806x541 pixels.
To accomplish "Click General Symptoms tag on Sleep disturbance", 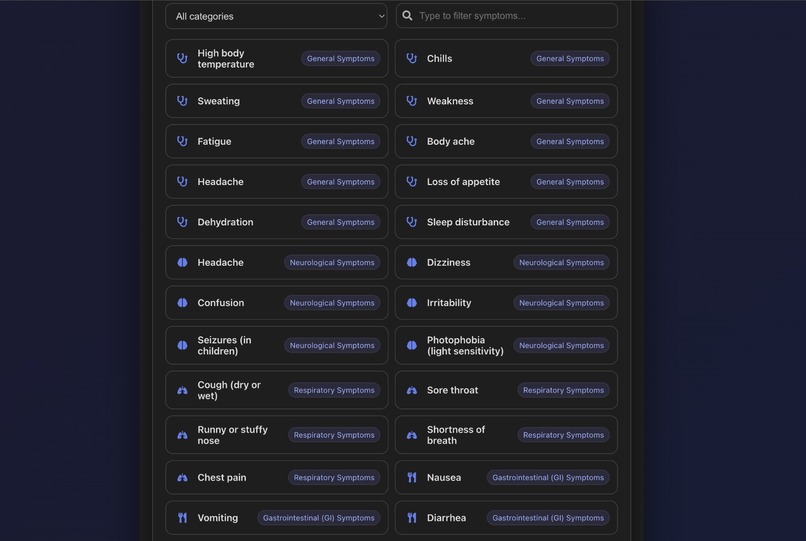I will coord(570,222).
